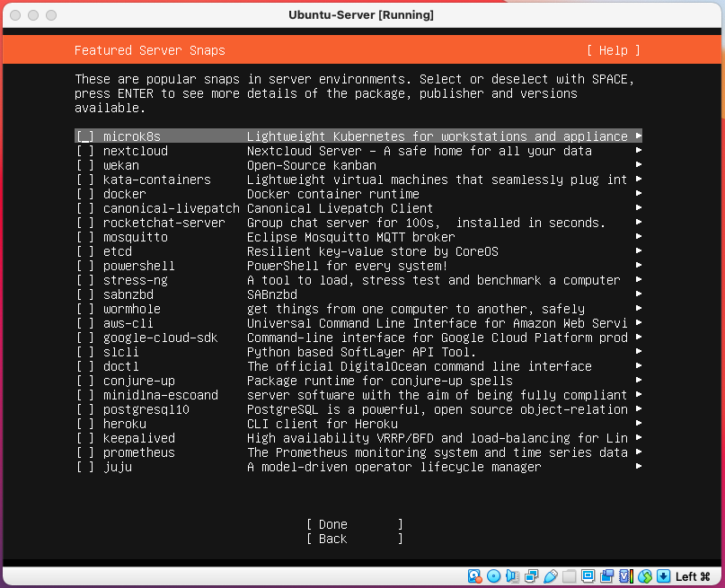Click 'Eclipse Mosquitto MQTT broker' description

pyautogui.click(x=351, y=237)
